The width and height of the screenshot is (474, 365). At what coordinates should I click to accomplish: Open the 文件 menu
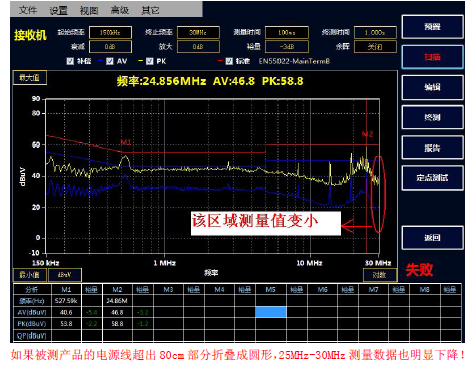(x=28, y=10)
